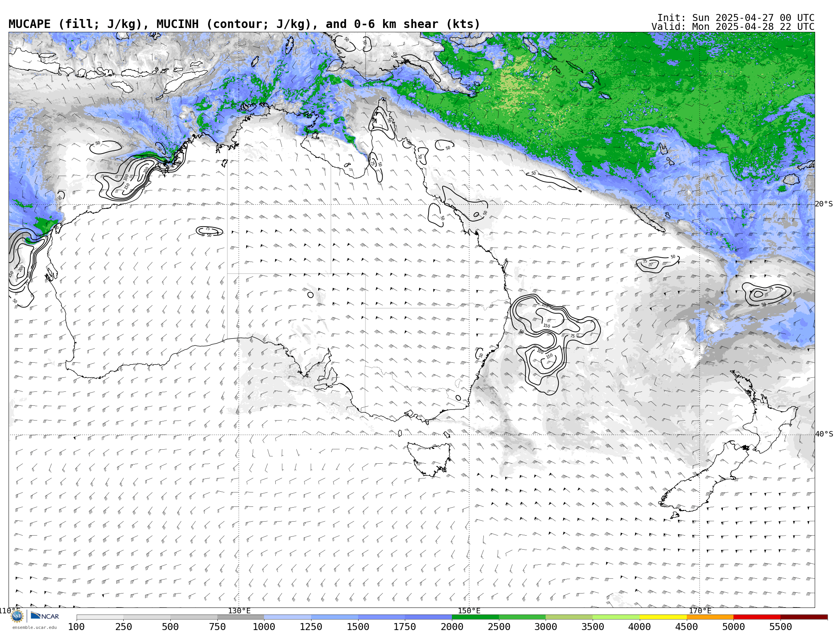Click the colorbar label 2000

click(452, 627)
